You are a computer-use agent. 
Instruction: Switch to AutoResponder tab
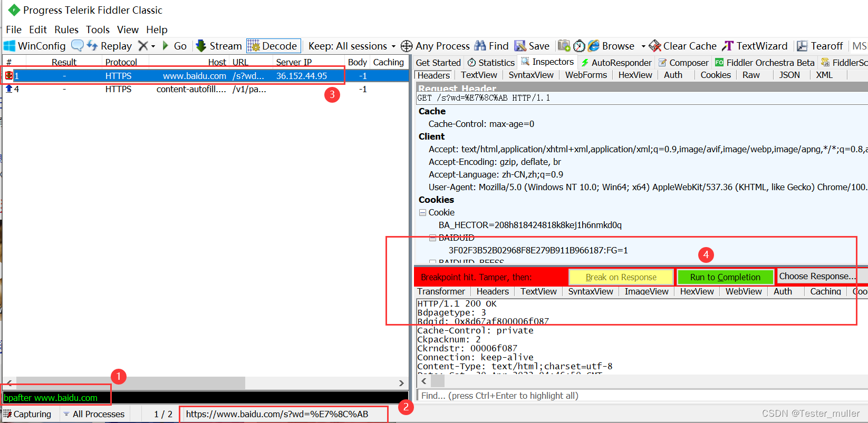tap(616, 63)
